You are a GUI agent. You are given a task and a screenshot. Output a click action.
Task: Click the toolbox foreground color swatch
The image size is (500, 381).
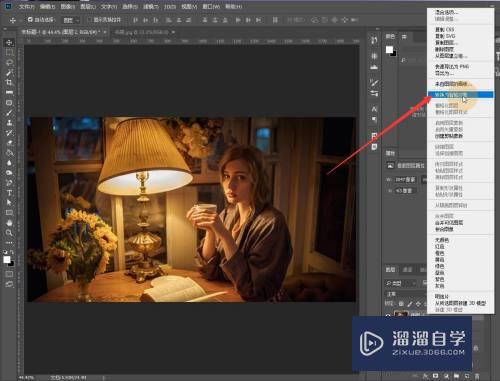7,260
